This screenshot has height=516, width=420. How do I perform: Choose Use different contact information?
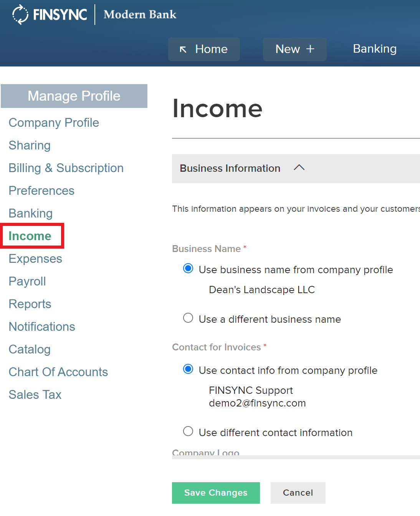pyautogui.click(x=188, y=431)
